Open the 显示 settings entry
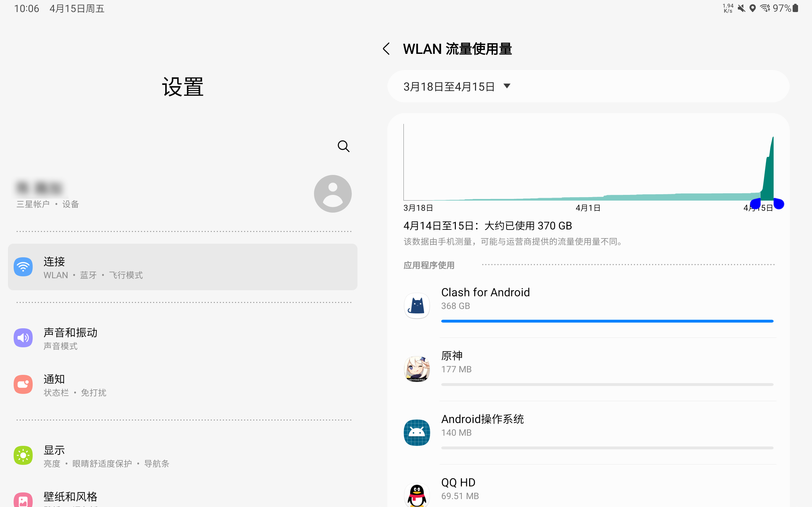This screenshot has width=812, height=507. point(54,450)
